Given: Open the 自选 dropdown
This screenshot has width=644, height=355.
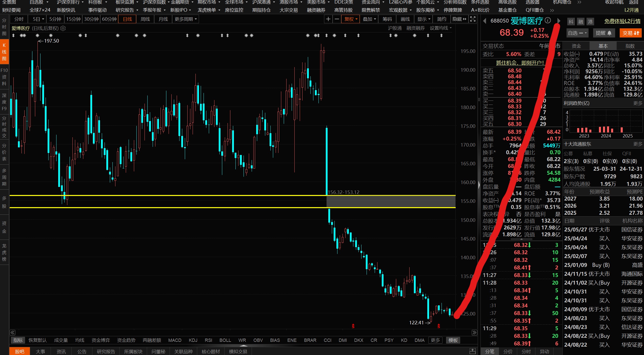Looking at the screenshot, I should (577, 33).
